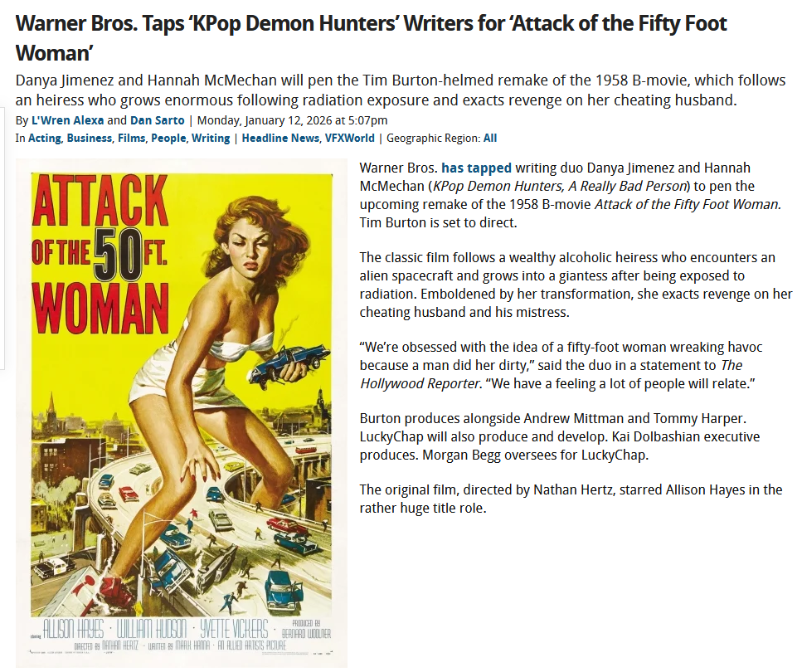802x672 pixels.
Task: Open author L'Wren Alexa's page
Action: pos(67,120)
